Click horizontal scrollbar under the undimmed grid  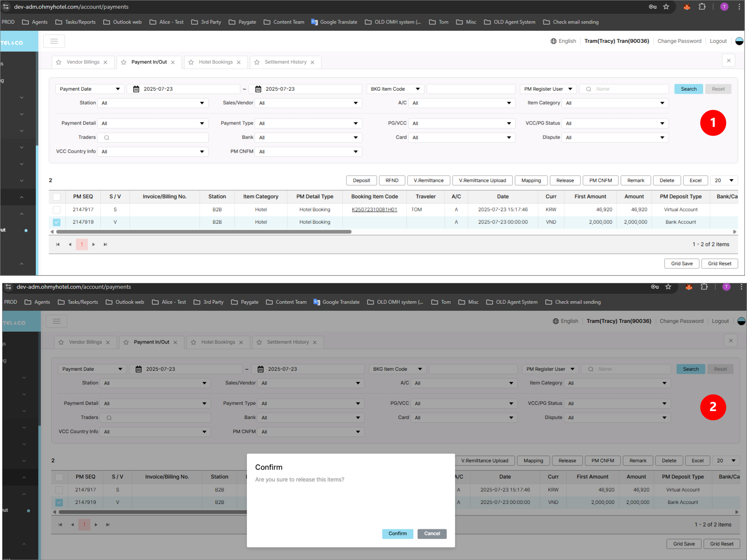pos(204,232)
